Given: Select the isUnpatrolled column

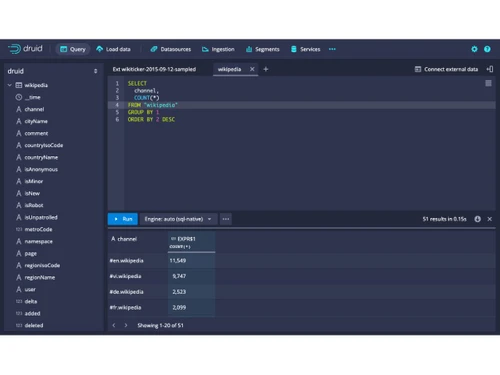Looking at the screenshot, I should pyautogui.click(x=41, y=217).
